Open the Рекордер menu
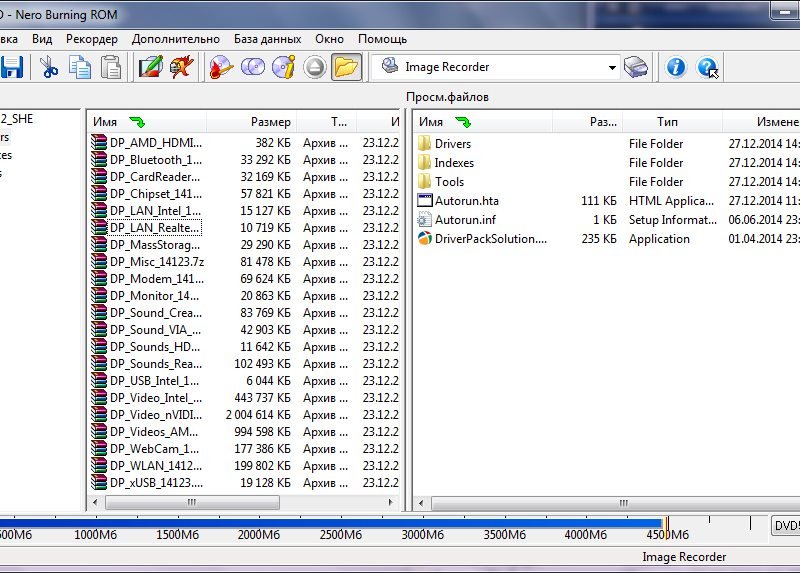 click(x=92, y=39)
